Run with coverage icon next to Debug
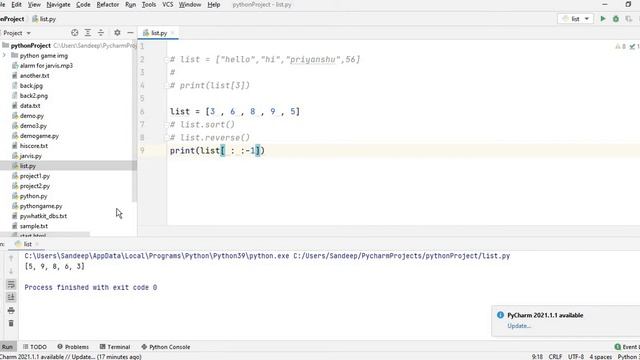640x360 pixels. tap(629, 19)
